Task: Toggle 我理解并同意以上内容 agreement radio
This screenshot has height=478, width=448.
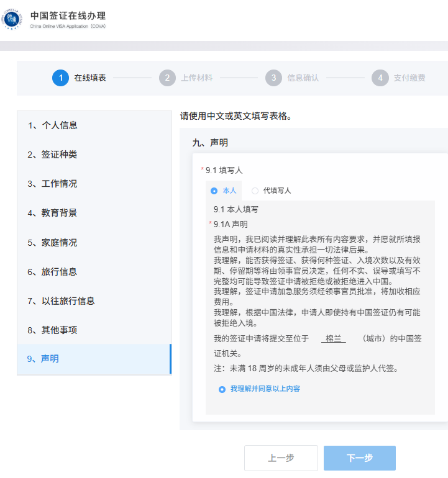Action: click(x=222, y=389)
